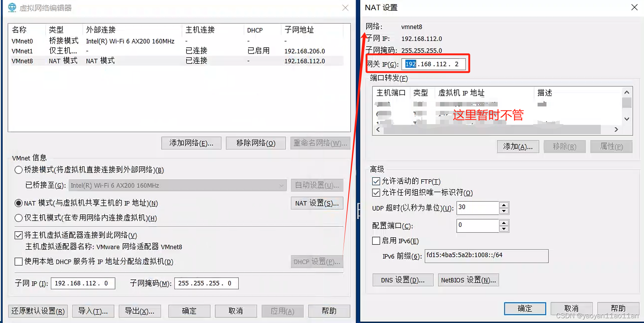Screen dimensions: 644x323
Task: Increase 配置端口 value with up arrow
Action: coord(504,222)
